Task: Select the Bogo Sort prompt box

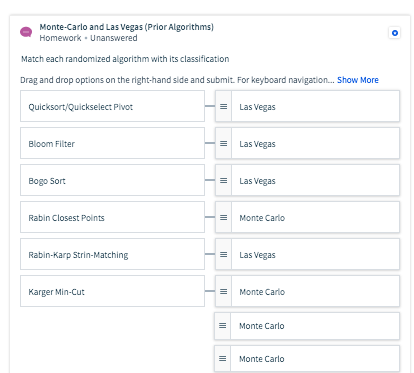Action: (112, 180)
